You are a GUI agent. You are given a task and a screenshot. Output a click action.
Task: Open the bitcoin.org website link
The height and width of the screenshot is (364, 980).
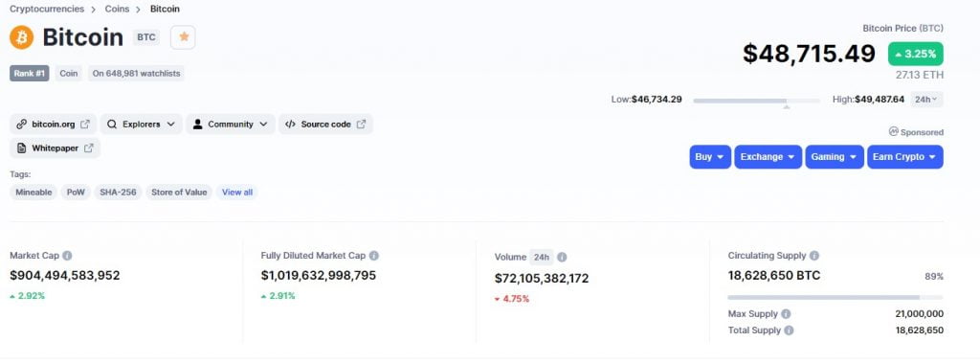pyautogui.click(x=54, y=124)
